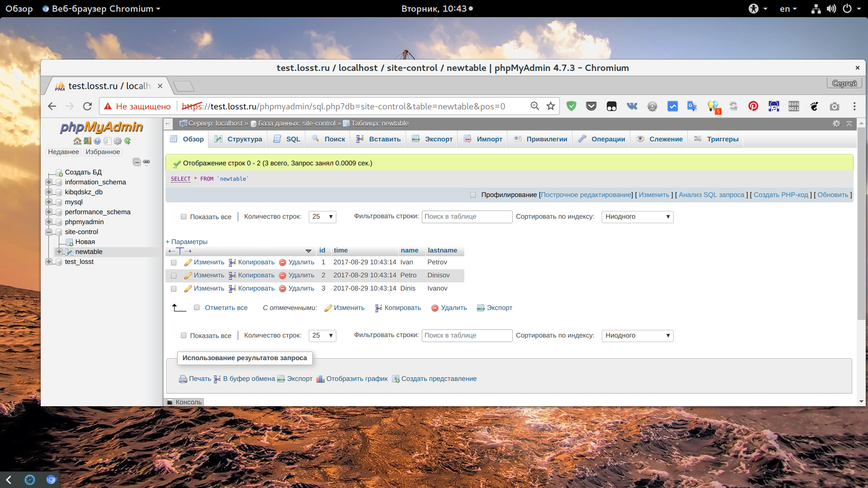Open upper sort-by-index dropdown 'Ниодного'
This screenshot has width=868, height=488.
click(x=637, y=217)
